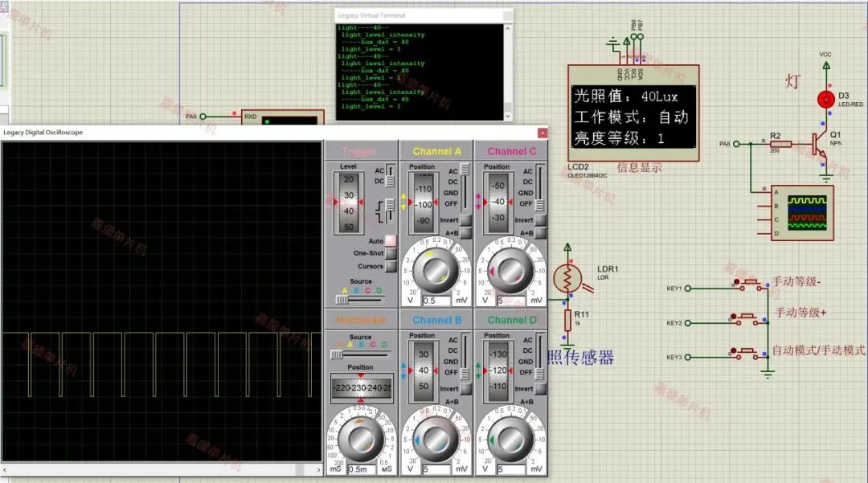Viewport: 868px width, 483px height.
Task: Click the Virtual Terminal scroll up arrow
Action: coord(508,28)
